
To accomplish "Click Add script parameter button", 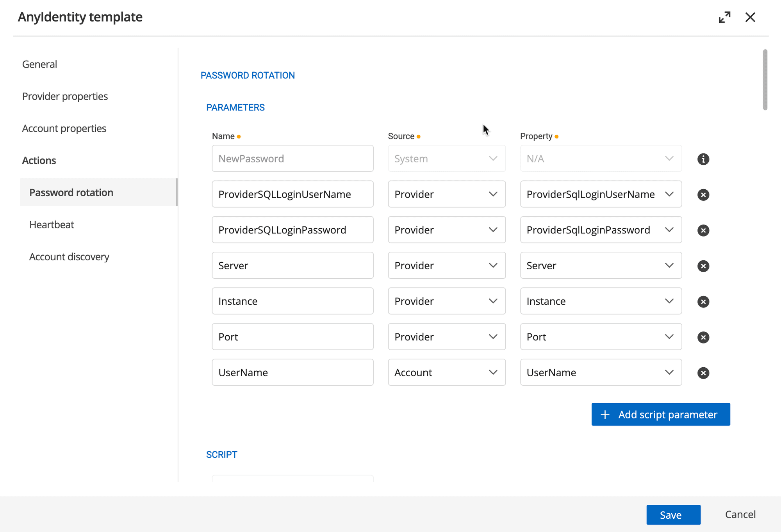I will tap(660, 415).
